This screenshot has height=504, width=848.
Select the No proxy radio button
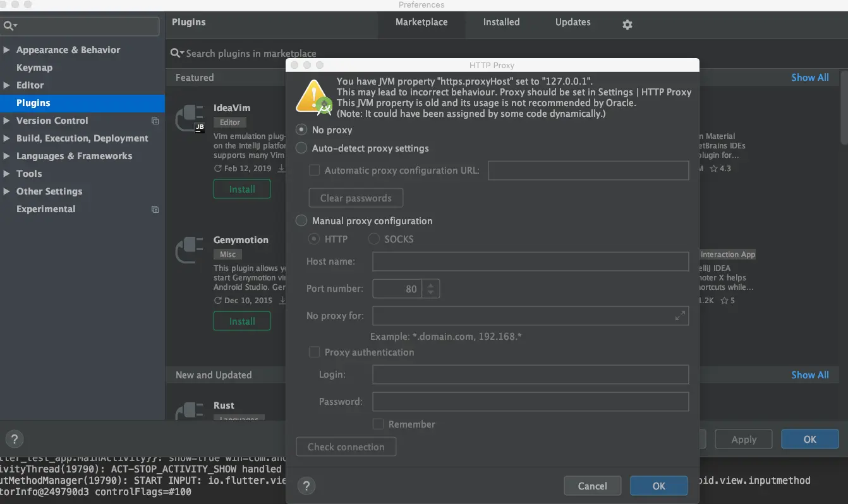click(x=302, y=129)
